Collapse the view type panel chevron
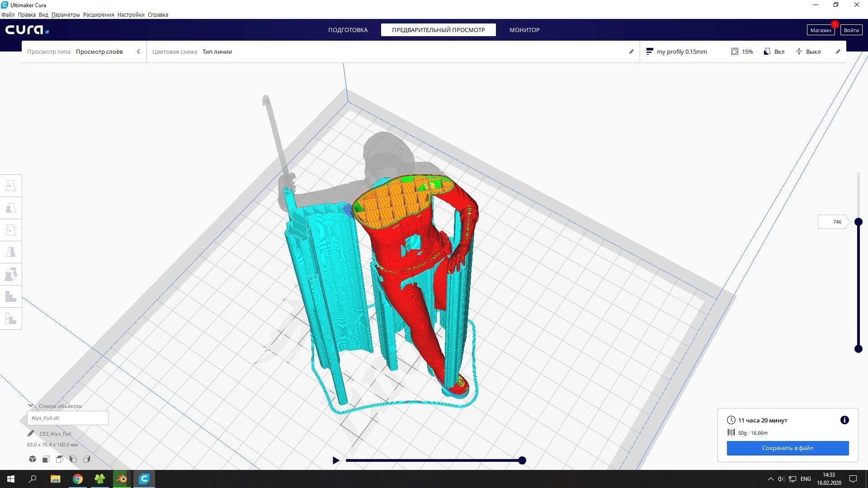868x488 pixels. [138, 52]
